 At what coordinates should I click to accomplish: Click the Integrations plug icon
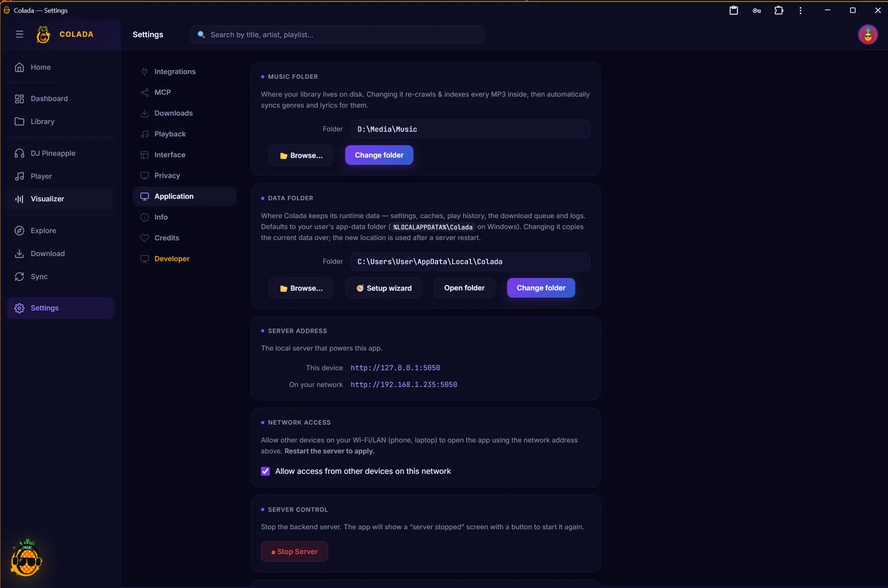click(144, 72)
